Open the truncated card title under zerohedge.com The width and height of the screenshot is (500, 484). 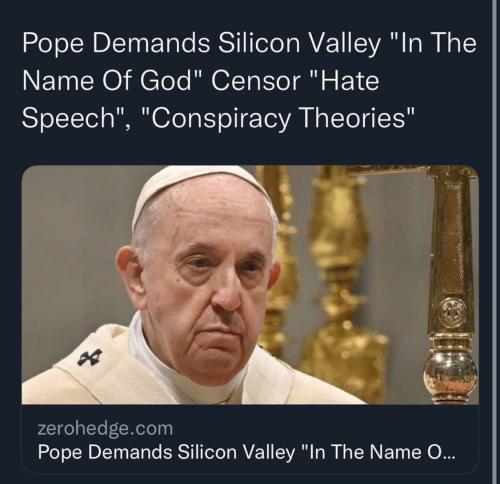click(x=246, y=452)
